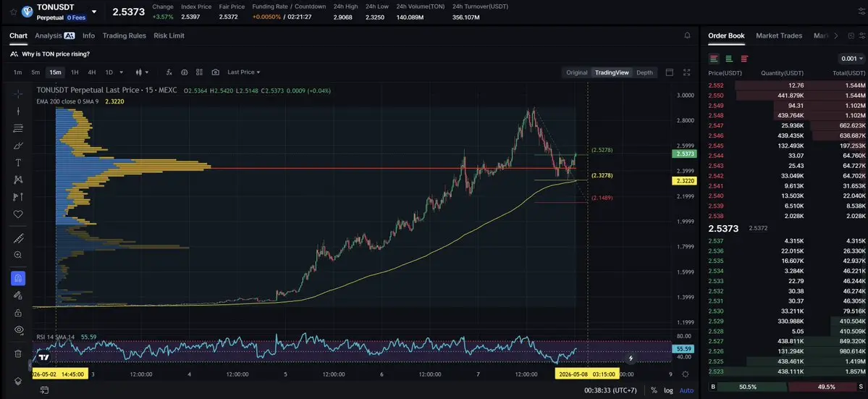Toggle stay in drawing mode
This screenshot has width=868, height=399.
click(17, 295)
